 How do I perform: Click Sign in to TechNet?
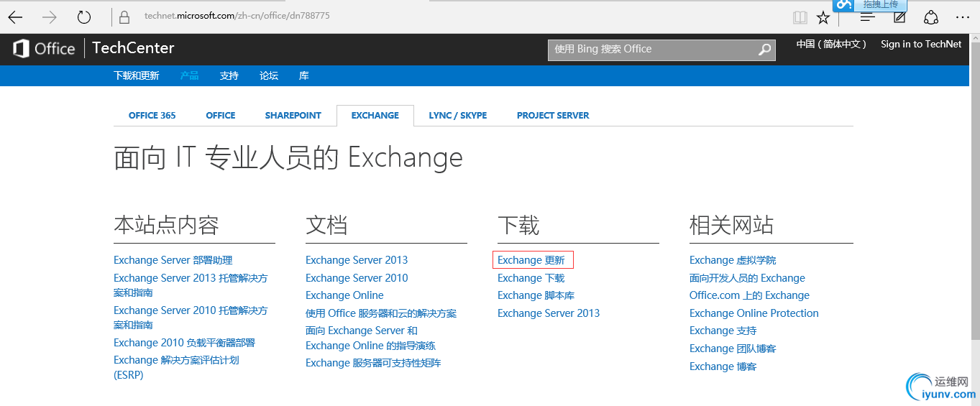coord(921,45)
